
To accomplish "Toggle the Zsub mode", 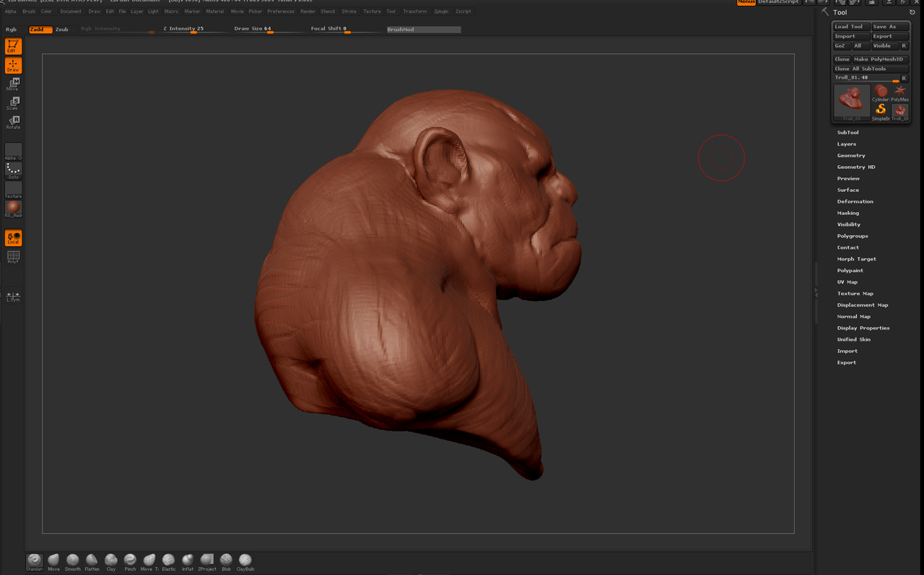I will 62,30.
